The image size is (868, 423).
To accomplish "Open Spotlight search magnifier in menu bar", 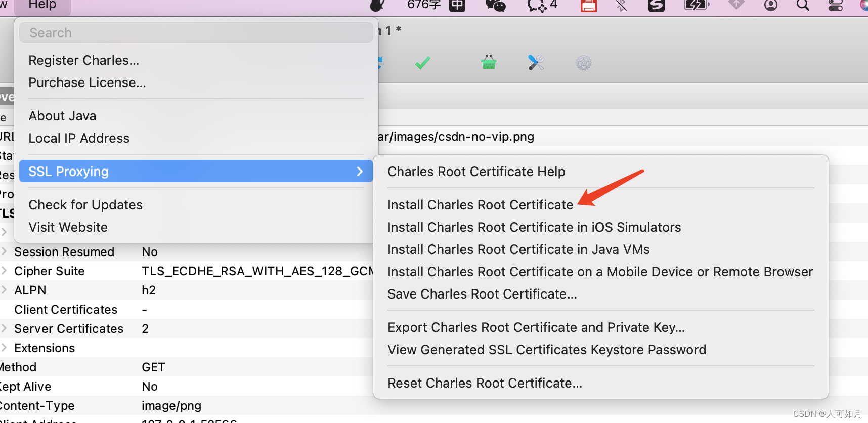I will [803, 5].
